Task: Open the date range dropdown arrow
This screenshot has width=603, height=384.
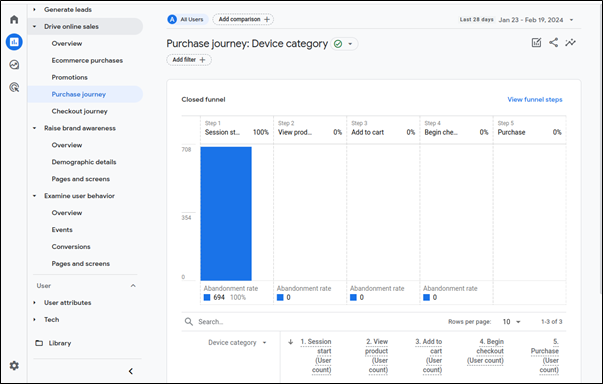Action: [571, 20]
